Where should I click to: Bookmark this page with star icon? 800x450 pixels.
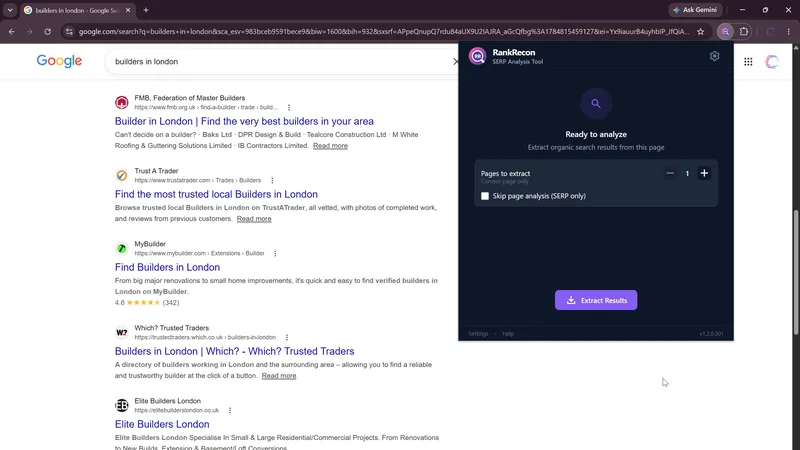click(701, 32)
